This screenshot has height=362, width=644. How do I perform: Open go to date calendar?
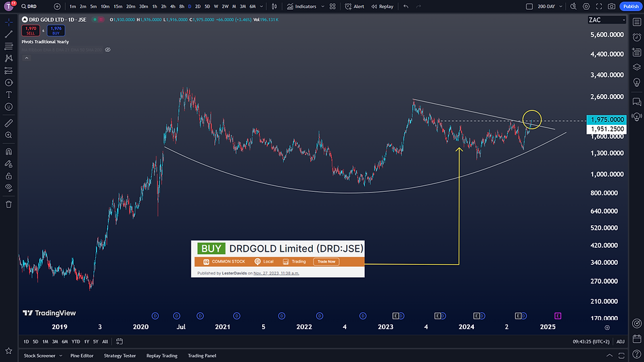120,342
